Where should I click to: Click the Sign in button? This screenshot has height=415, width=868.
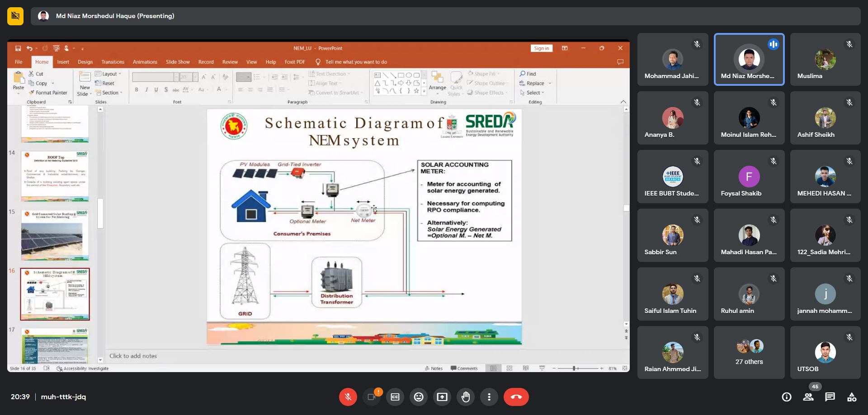click(x=541, y=48)
